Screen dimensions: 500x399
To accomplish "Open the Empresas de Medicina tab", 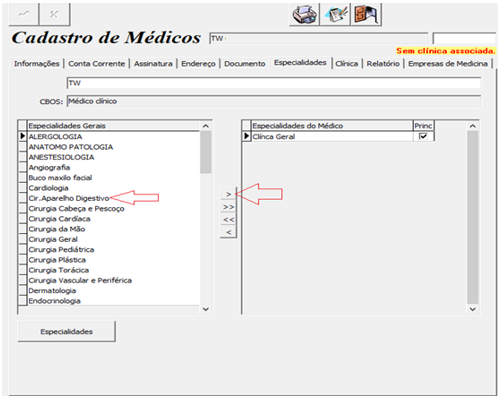I will pyautogui.click(x=448, y=63).
